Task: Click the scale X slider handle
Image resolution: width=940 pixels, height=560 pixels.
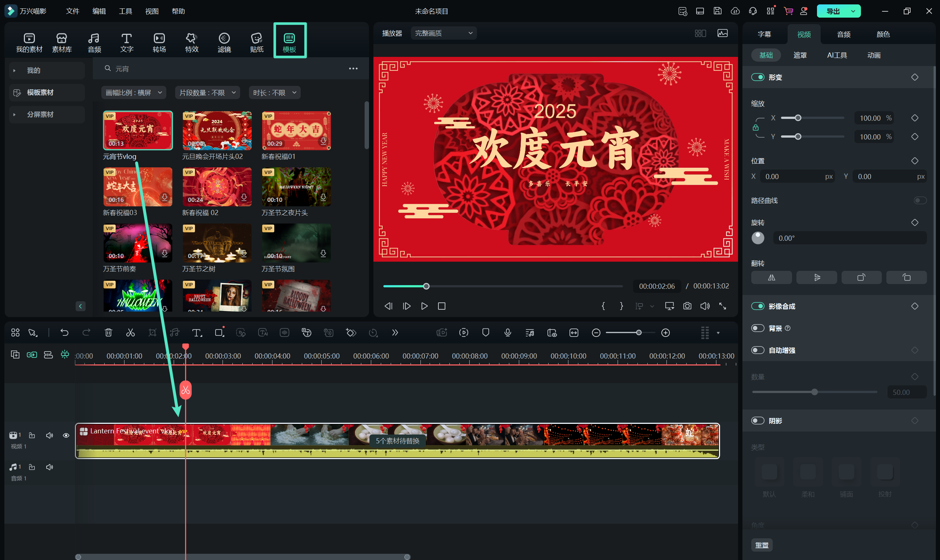Action: 798,118
